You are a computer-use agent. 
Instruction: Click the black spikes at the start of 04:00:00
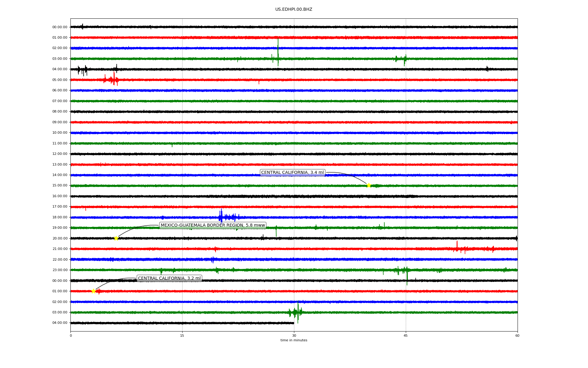[x=82, y=70]
